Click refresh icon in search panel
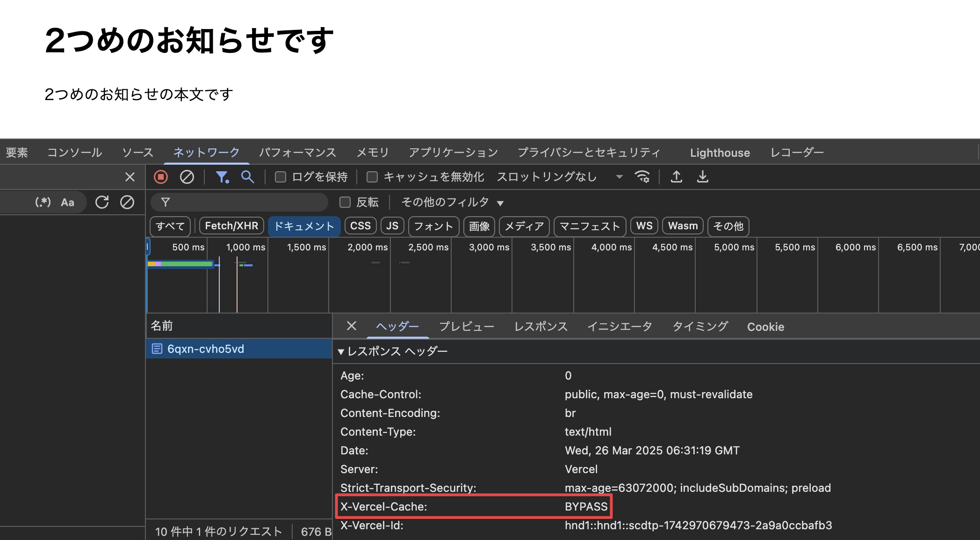 click(x=102, y=202)
